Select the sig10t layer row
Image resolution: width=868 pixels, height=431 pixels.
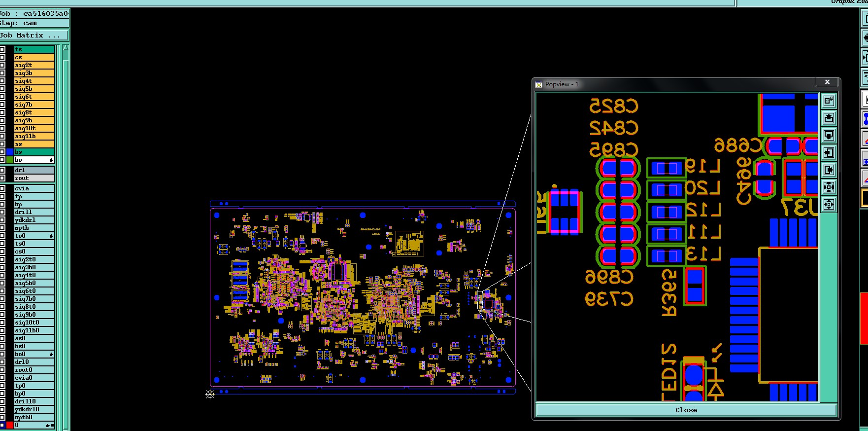point(34,128)
